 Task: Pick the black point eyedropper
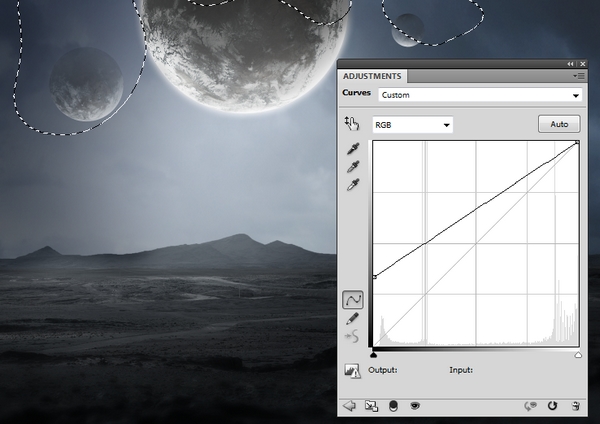(353, 149)
